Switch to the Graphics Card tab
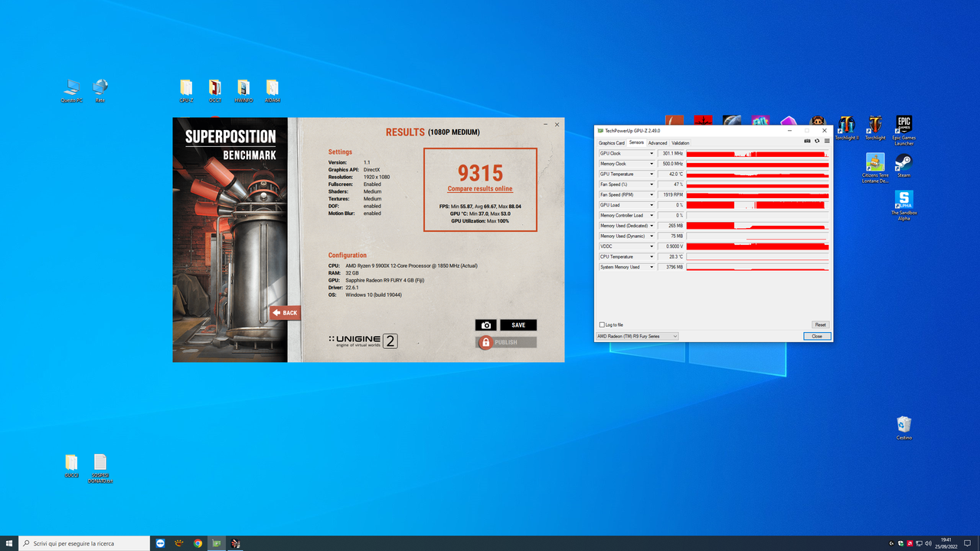Viewport: 980px width, 551px height. pos(611,142)
